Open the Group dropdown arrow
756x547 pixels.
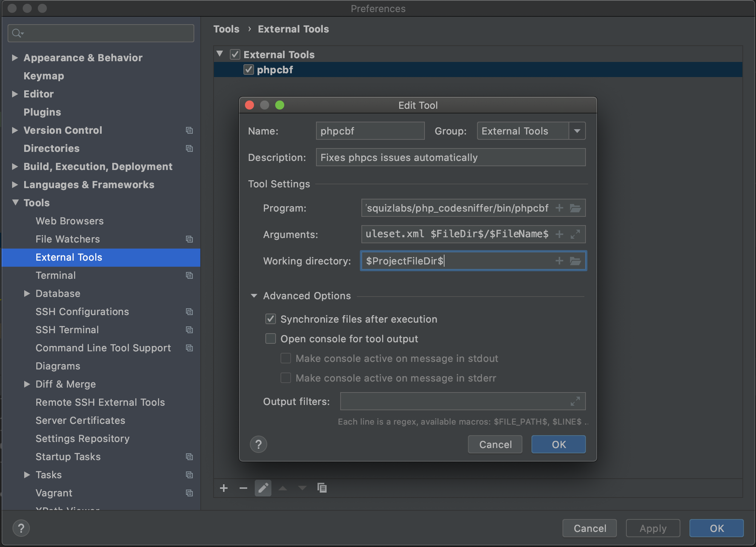(x=577, y=131)
